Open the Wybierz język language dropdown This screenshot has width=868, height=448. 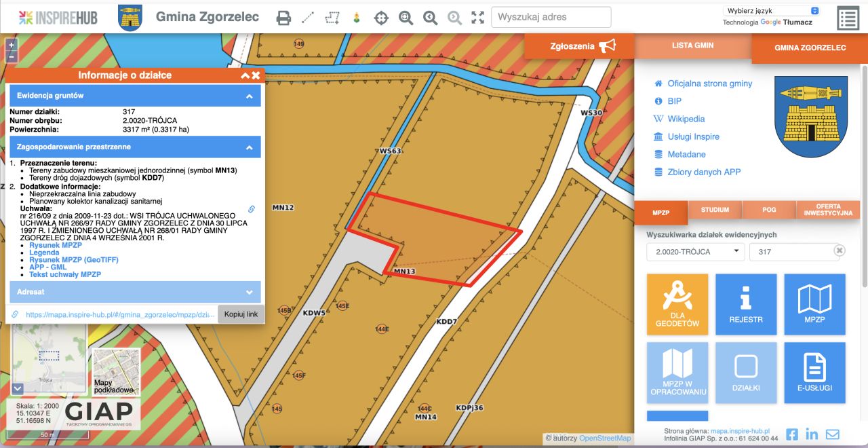(772, 11)
